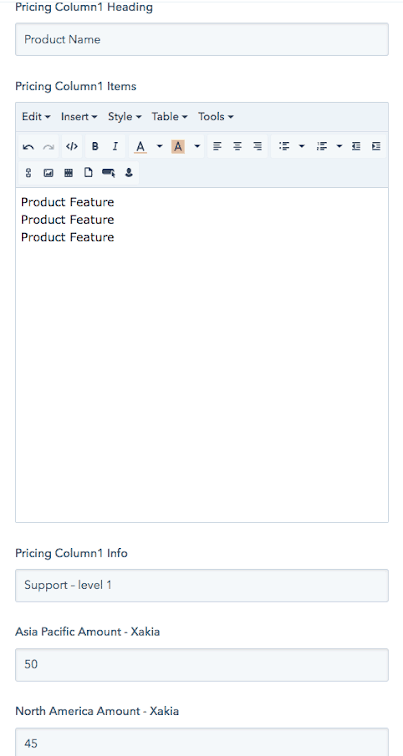Open the Table menu
Viewport: 403px width, 756px height.
tap(169, 117)
